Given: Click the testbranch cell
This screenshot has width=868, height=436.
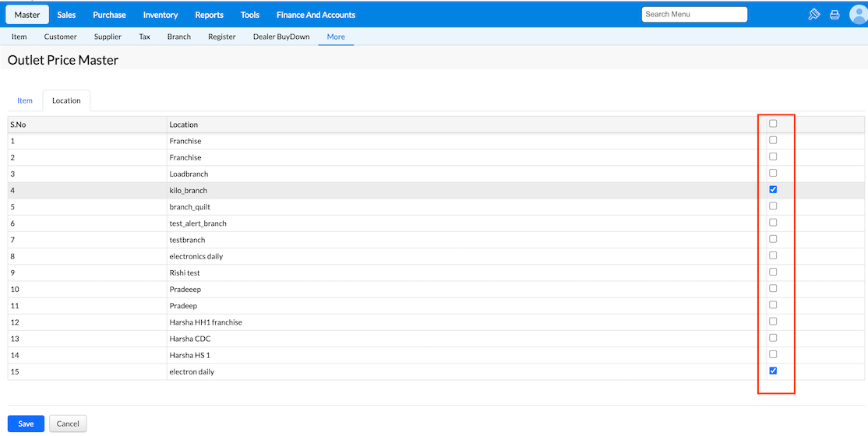Looking at the screenshot, I should [x=466, y=240].
